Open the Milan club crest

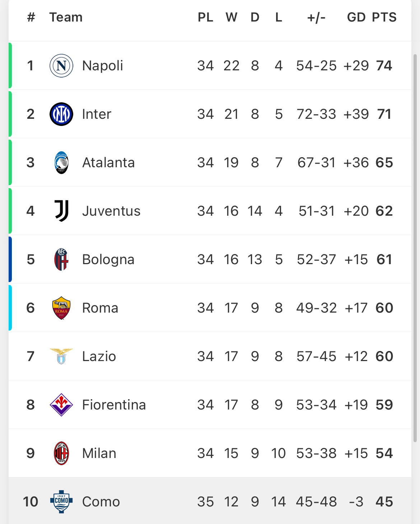(x=61, y=453)
